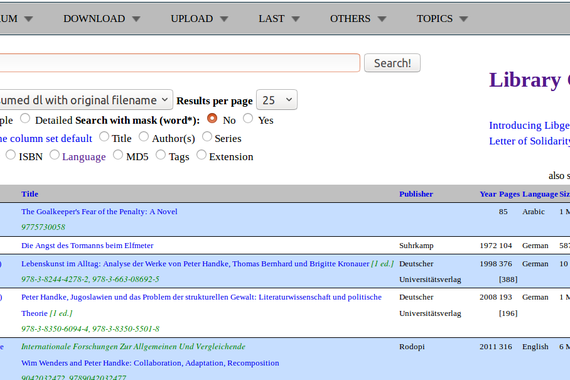
Task: Click ISBN 978-3-8350-6094-4 text
Action: (55, 329)
